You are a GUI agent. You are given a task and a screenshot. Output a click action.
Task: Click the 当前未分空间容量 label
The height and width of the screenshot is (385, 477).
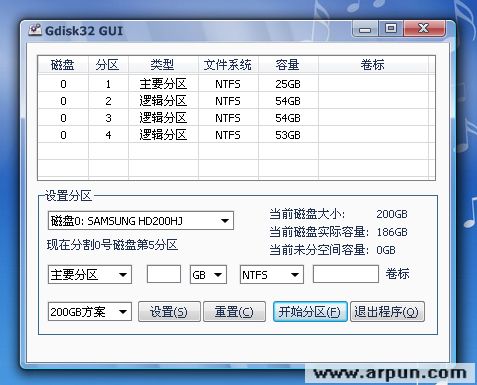[319, 250]
